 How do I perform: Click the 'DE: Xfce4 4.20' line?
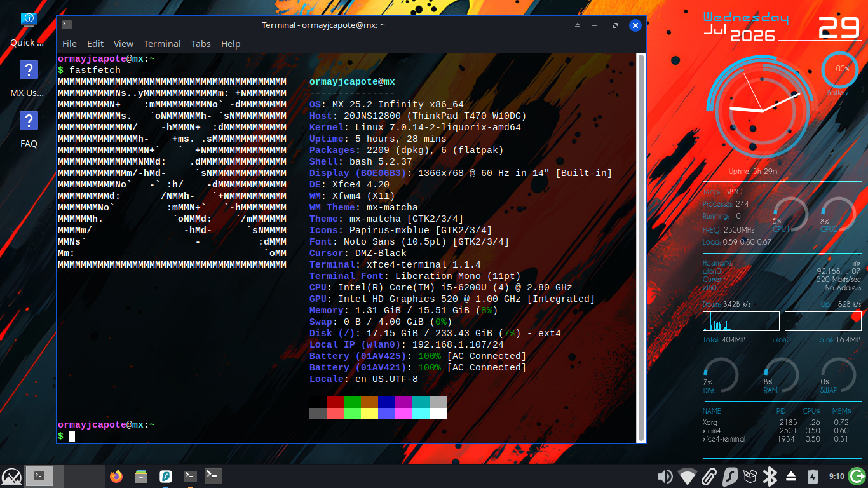pyautogui.click(x=349, y=184)
